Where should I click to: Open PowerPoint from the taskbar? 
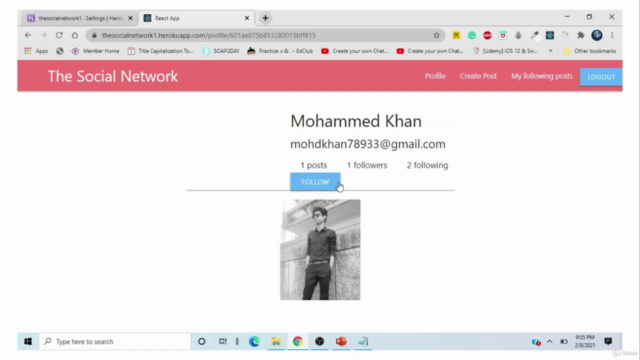coord(341,342)
